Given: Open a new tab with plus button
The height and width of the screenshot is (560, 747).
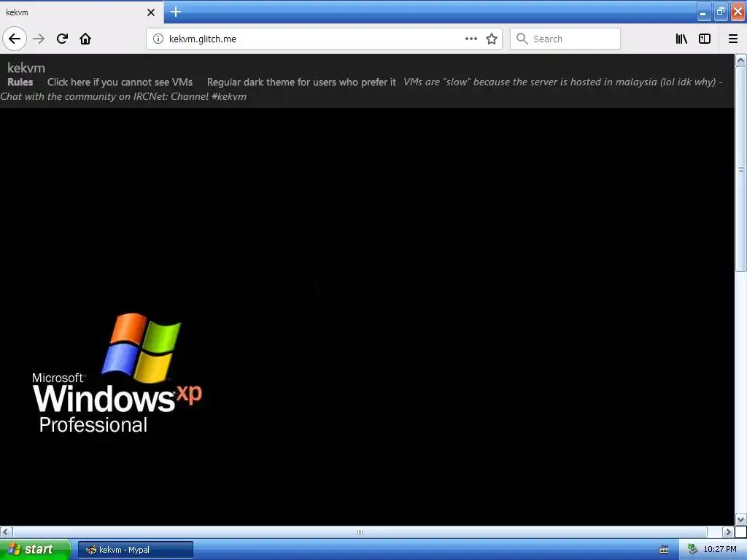Looking at the screenshot, I should point(176,12).
